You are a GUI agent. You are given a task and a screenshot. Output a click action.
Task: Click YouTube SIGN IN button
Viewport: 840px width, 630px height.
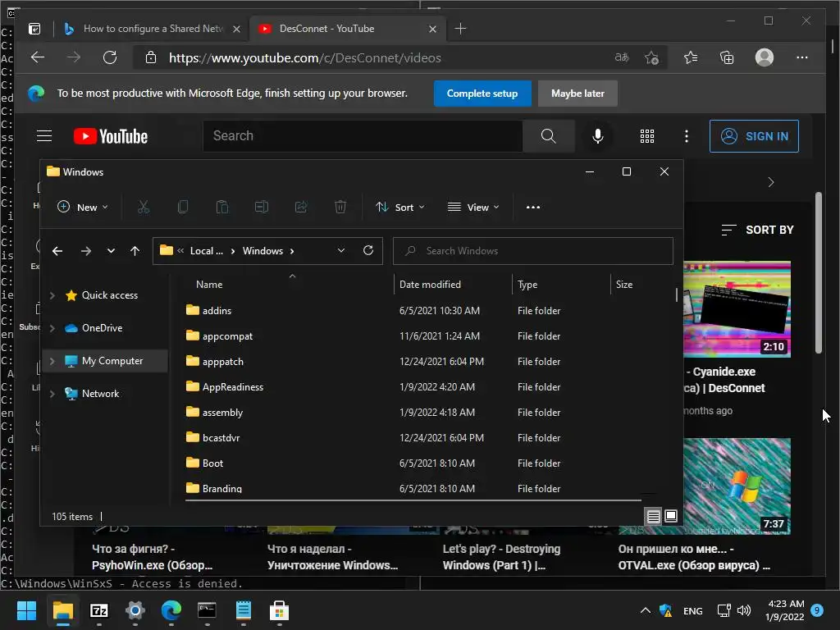[754, 136]
